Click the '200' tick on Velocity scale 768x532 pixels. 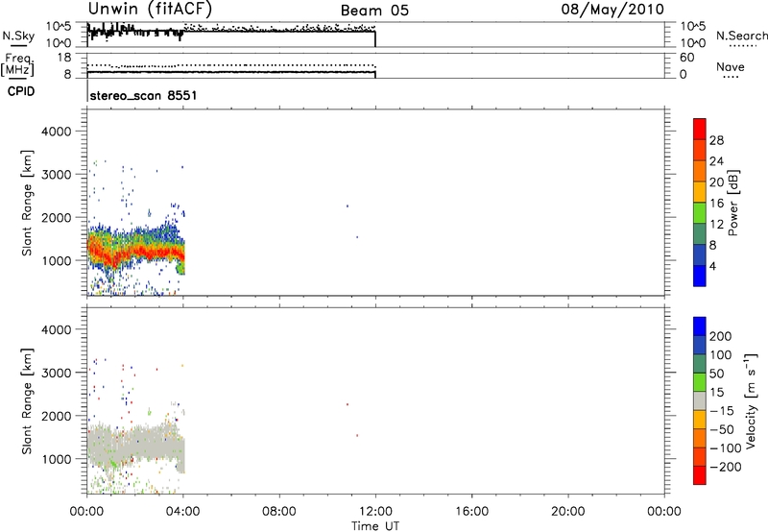click(x=721, y=336)
